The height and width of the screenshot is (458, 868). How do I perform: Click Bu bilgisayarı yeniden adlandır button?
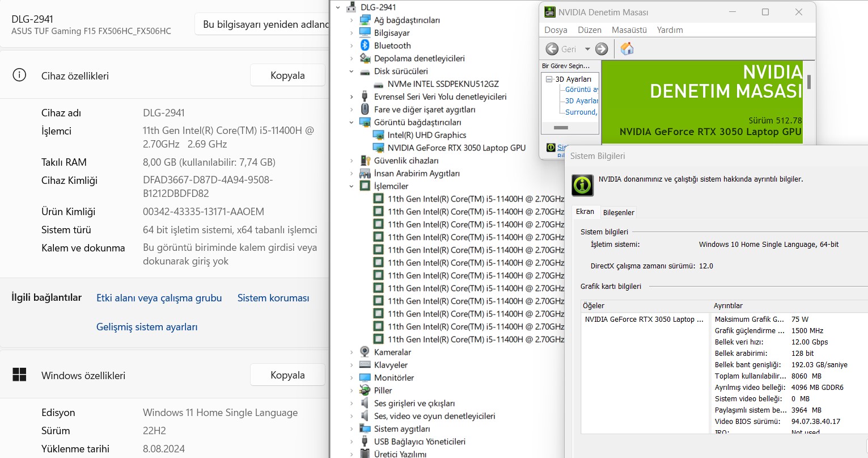(x=262, y=24)
